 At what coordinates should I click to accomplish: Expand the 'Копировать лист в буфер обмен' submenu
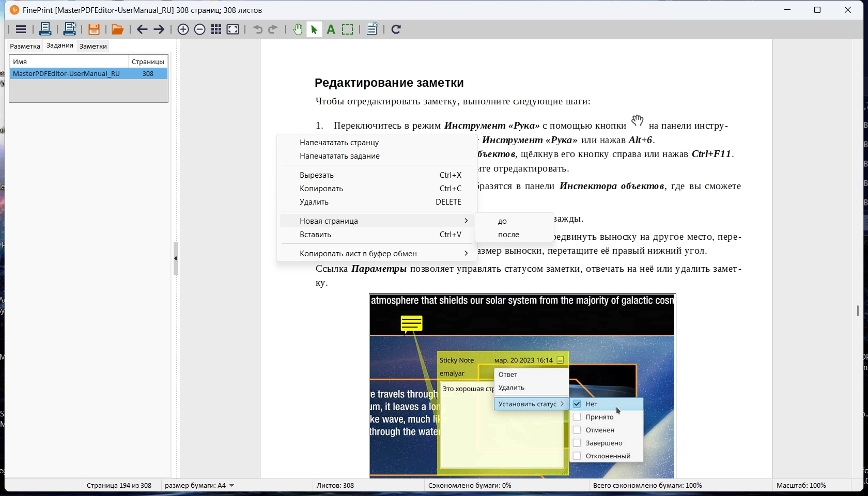coord(377,254)
